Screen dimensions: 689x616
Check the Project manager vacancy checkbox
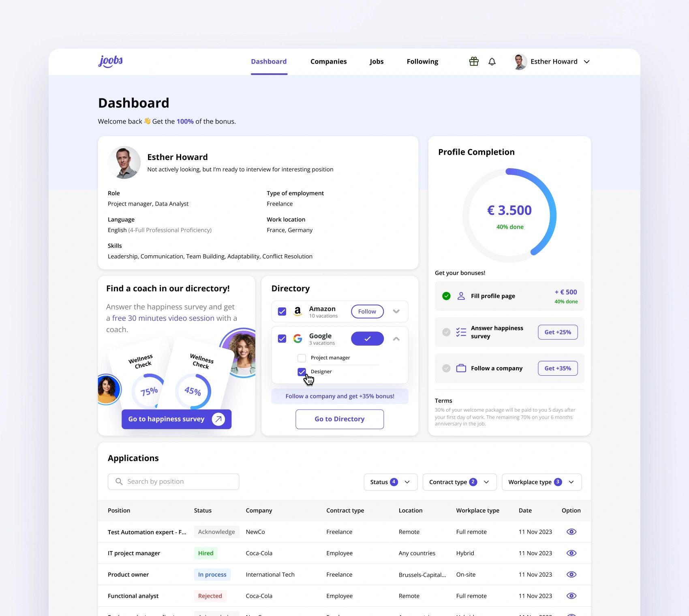pos(302,358)
